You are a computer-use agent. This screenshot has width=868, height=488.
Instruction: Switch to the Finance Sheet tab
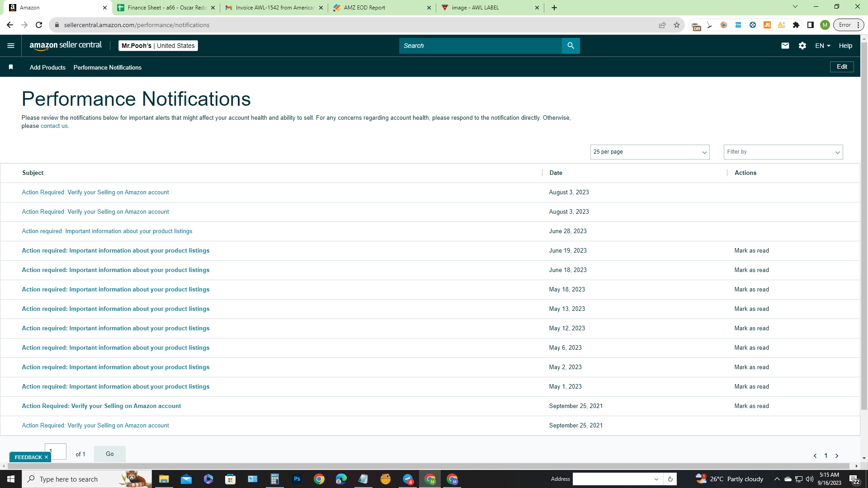(166, 8)
